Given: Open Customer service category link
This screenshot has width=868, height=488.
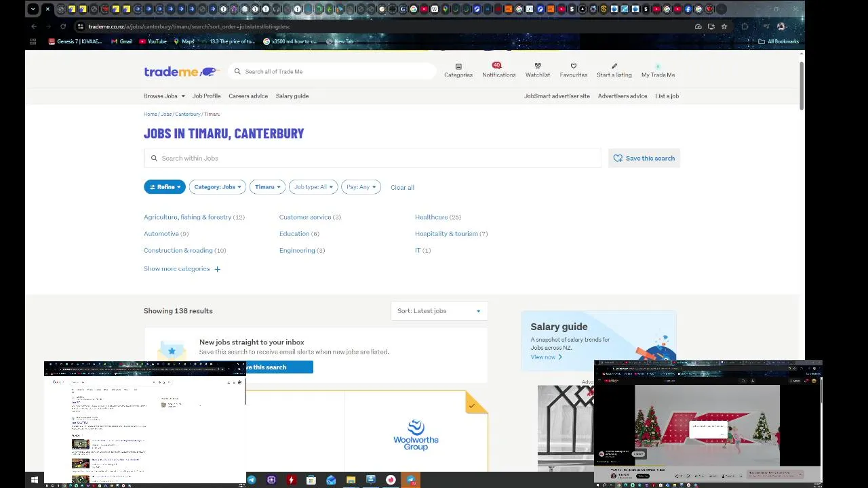Looking at the screenshot, I should click(310, 217).
